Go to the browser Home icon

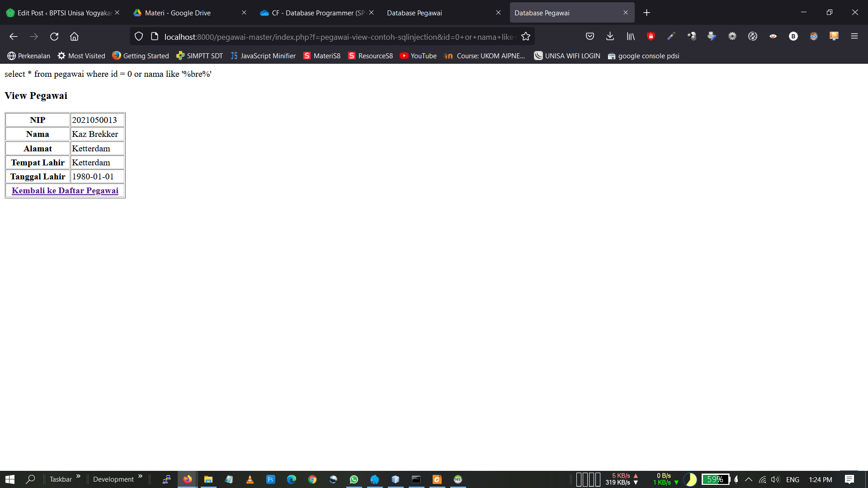(74, 37)
